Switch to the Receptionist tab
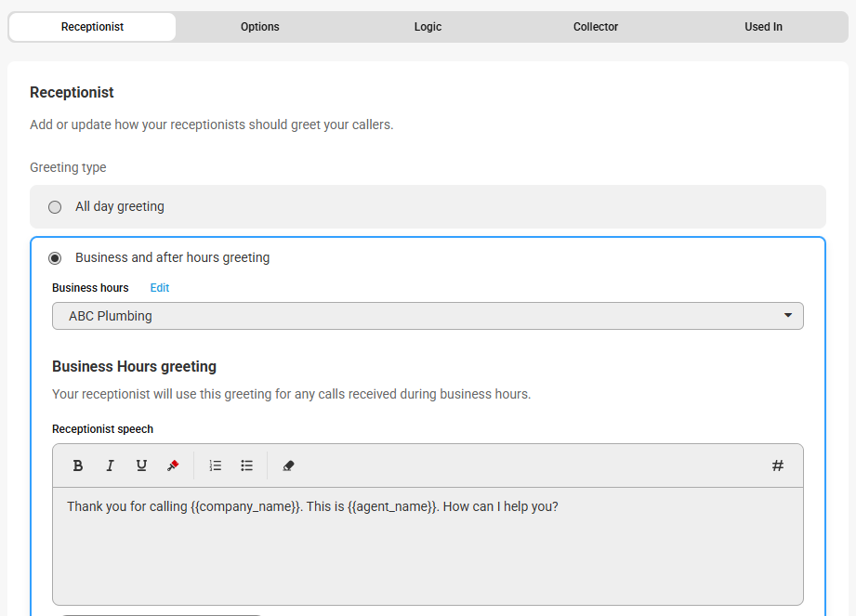Viewport: 856px width, 616px height. click(92, 27)
